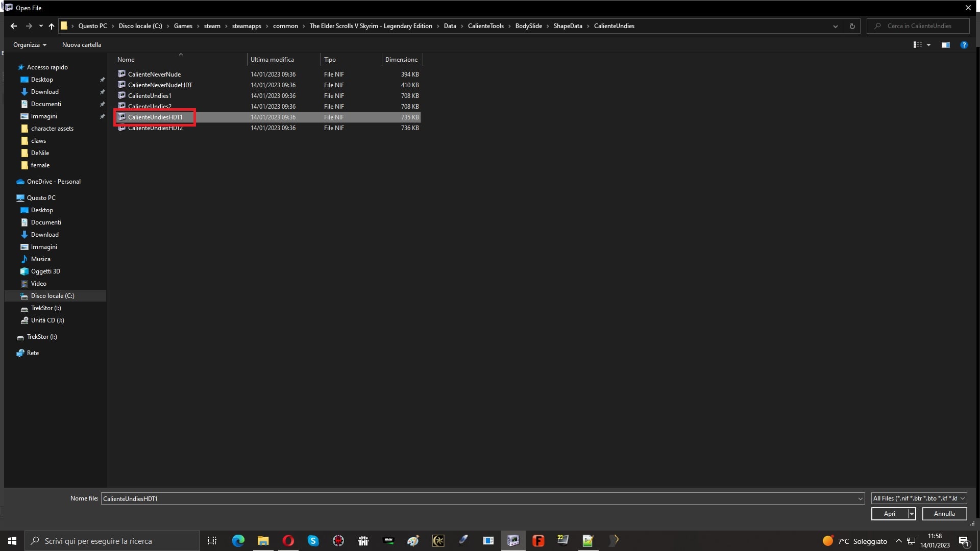Open the female folder in sidebar
This screenshot has height=551, width=980.
coord(40,165)
